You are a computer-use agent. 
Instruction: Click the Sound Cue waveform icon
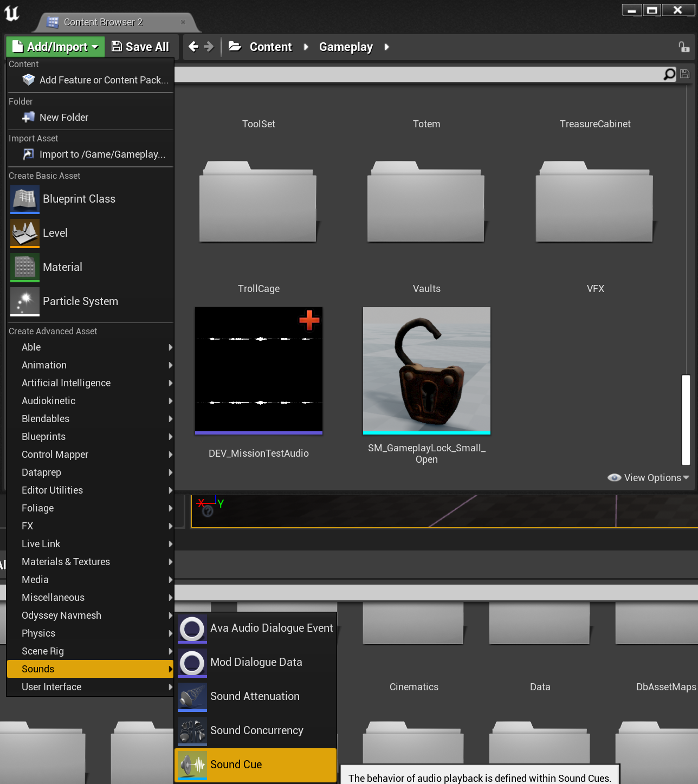[x=192, y=764]
